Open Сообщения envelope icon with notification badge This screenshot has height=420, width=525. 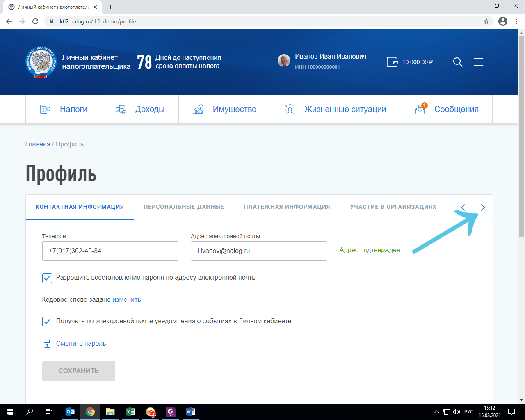coord(419,109)
